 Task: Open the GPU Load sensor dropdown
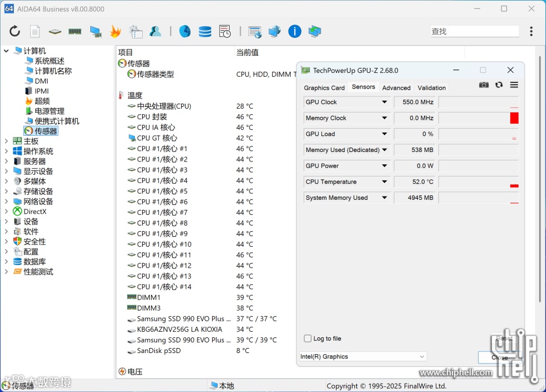(384, 134)
